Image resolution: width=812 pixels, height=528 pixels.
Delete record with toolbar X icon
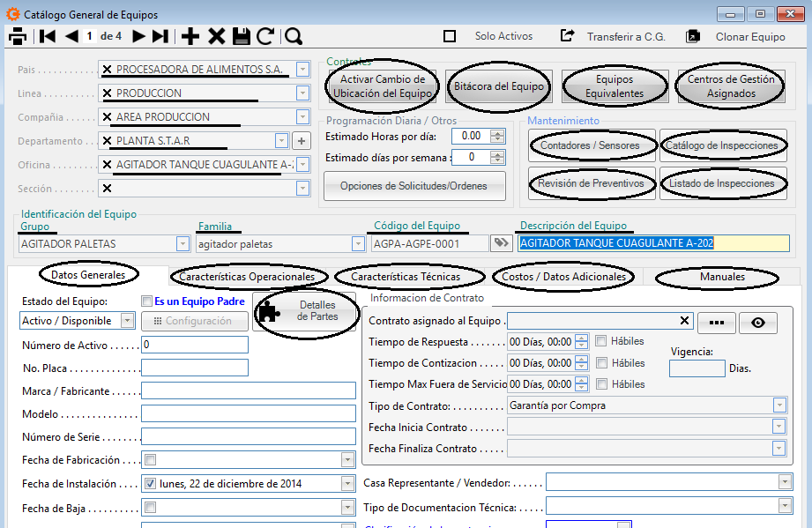tap(217, 36)
